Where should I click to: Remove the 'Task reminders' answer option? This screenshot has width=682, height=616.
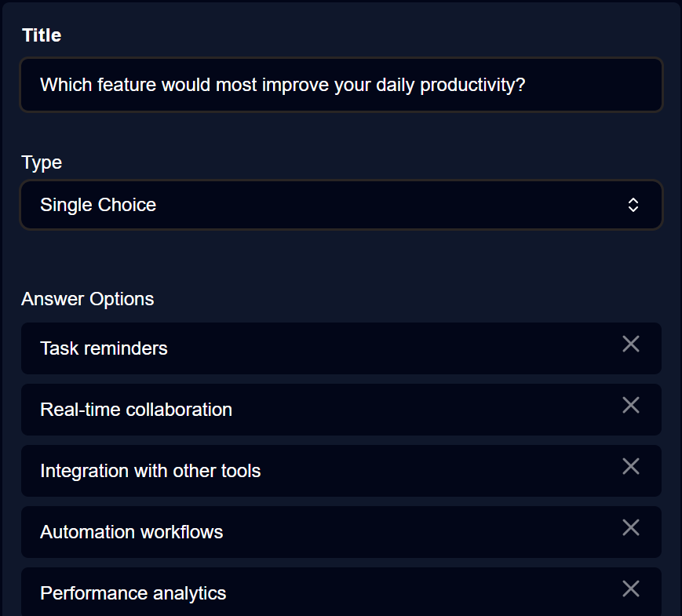(x=631, y=344)
